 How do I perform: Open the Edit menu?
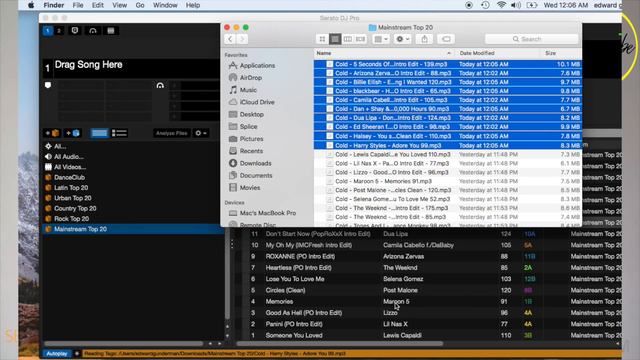(x=98, y=5)
